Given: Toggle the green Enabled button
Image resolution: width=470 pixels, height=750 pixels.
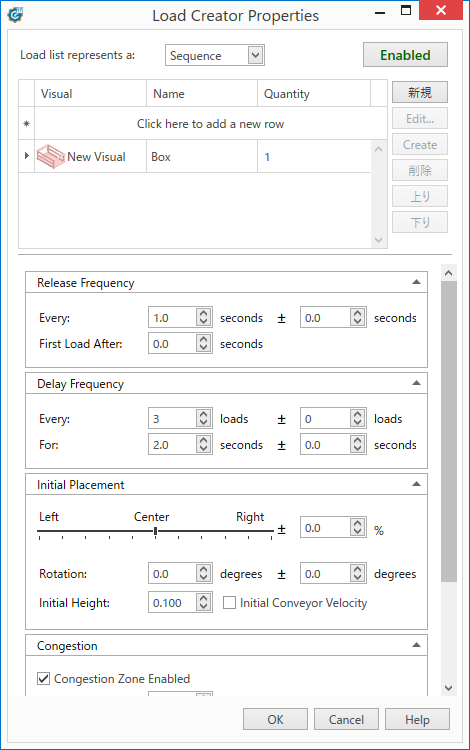Looking at the screenshot, I should pyautogui.click(x=405, y=55).
